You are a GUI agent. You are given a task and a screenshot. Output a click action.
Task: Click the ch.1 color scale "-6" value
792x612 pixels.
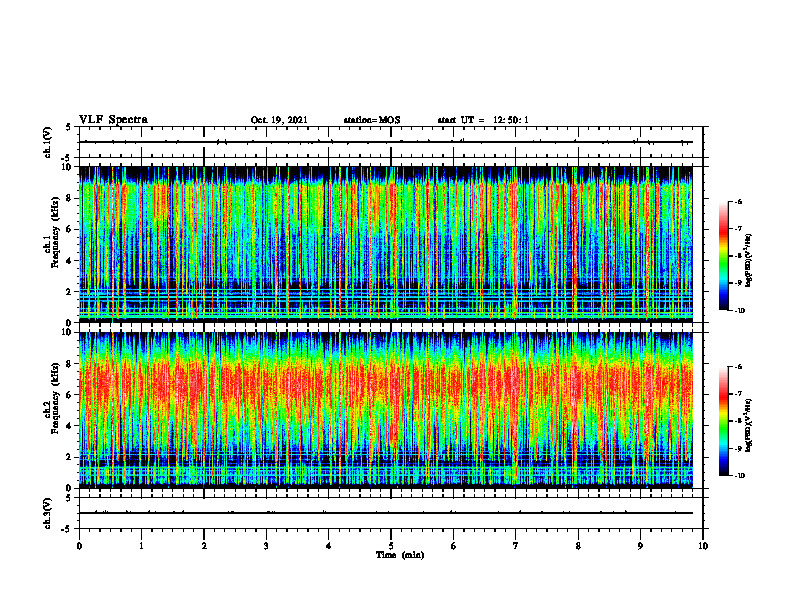click(738, 201)
